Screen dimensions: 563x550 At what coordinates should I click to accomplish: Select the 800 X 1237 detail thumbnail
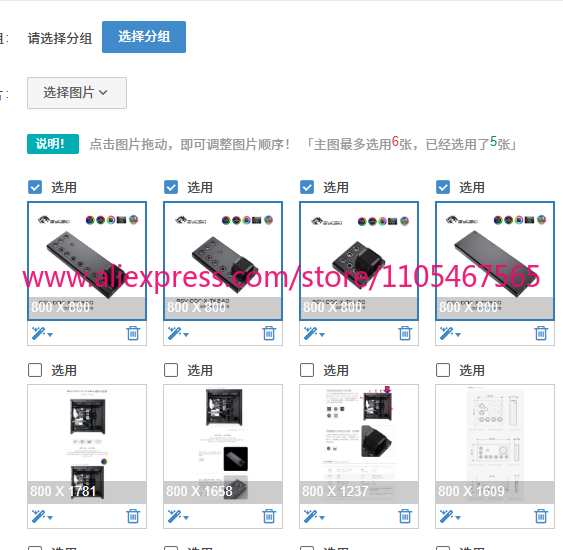click(359, 444)
